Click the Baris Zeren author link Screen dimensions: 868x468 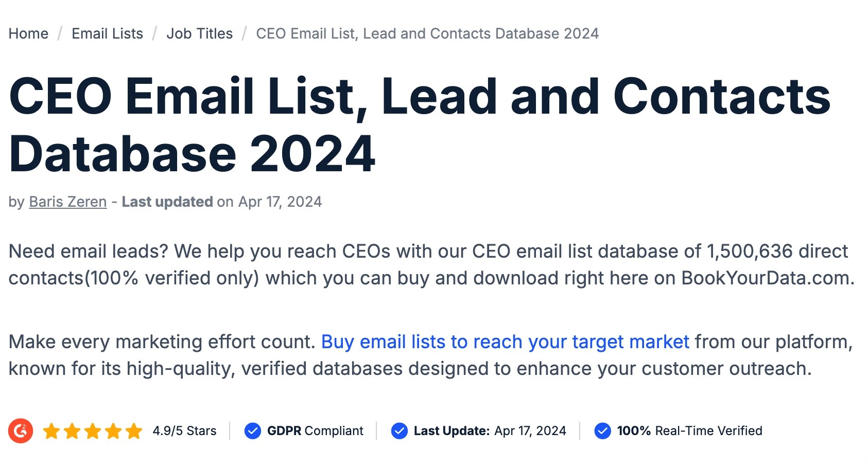67,202
